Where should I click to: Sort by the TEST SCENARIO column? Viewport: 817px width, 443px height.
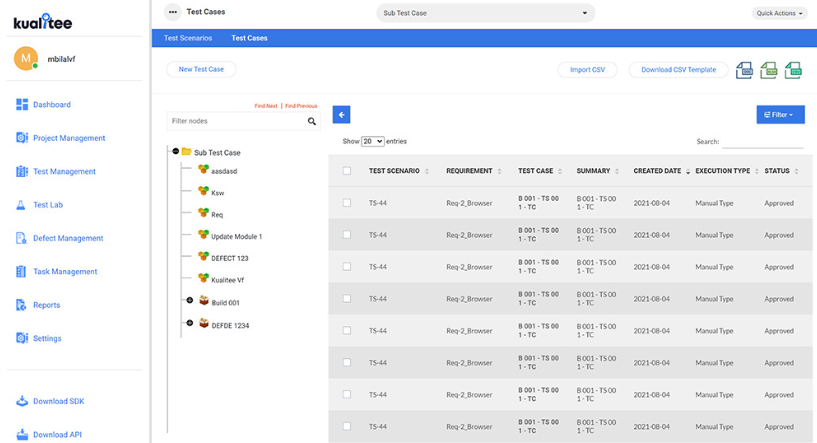(399, 171)
